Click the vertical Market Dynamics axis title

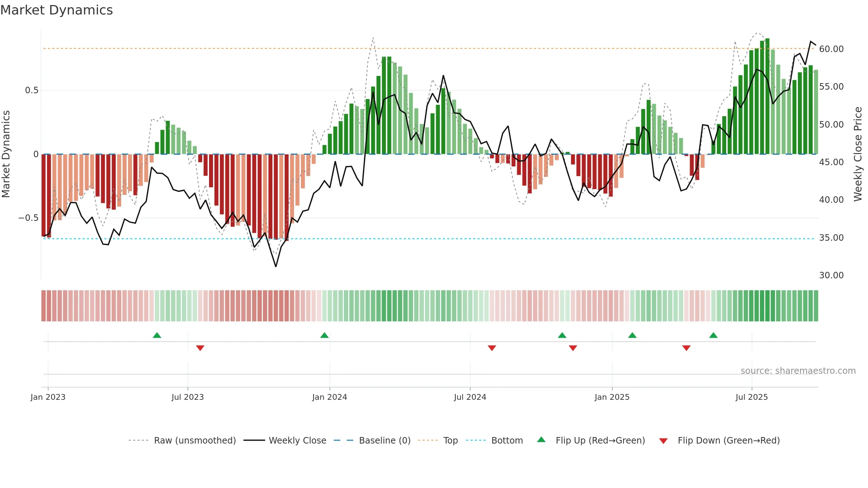point(6,154)
